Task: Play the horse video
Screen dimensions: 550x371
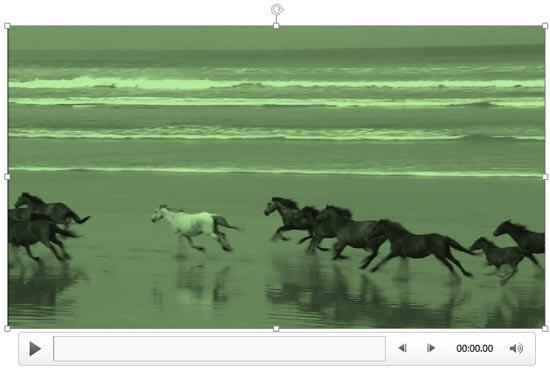Action: 35,349
